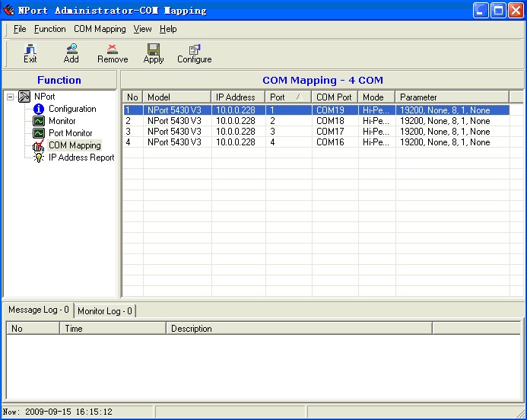Viewport: 527px width, 420px height.
Task: Click the Exit toolbar icon
Action: point(30,49)
